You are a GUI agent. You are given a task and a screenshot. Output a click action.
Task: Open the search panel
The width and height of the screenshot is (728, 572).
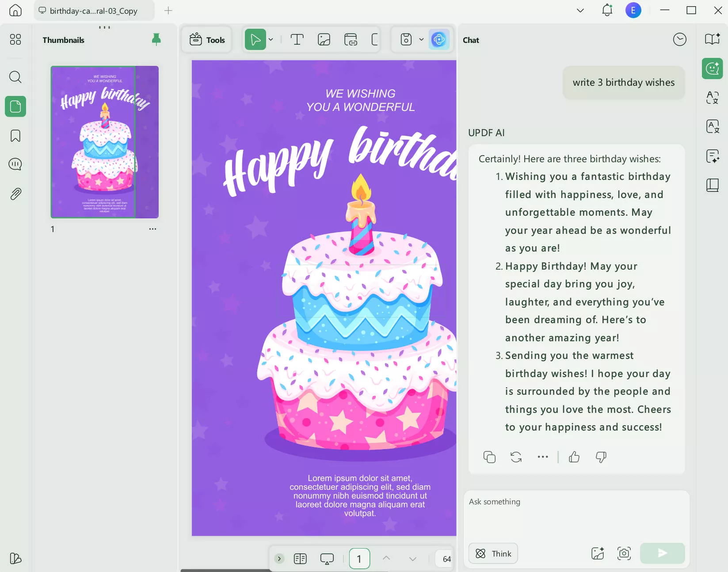[x=15, y=77]
